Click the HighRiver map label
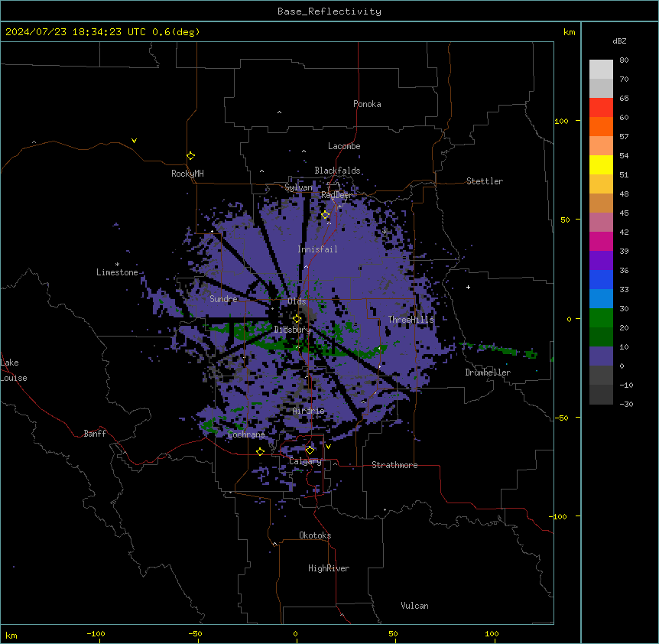This screenshot has width=659, height=644. [x=329, y=568]
